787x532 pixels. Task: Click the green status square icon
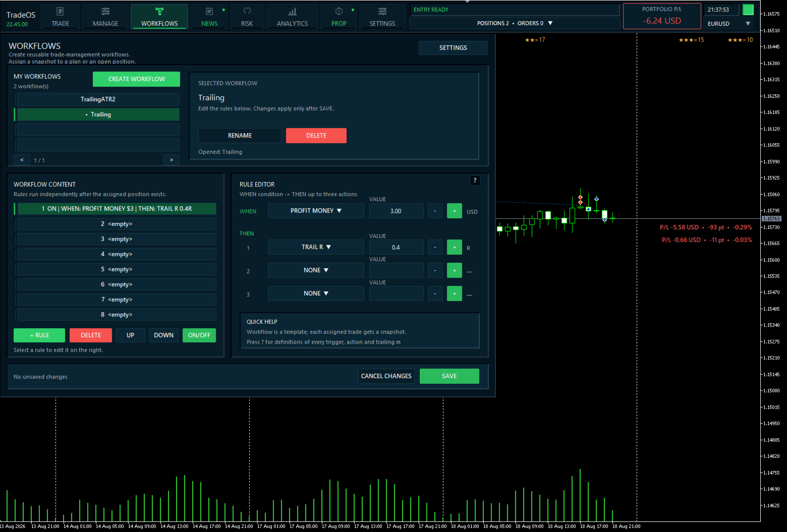[748, 10]
